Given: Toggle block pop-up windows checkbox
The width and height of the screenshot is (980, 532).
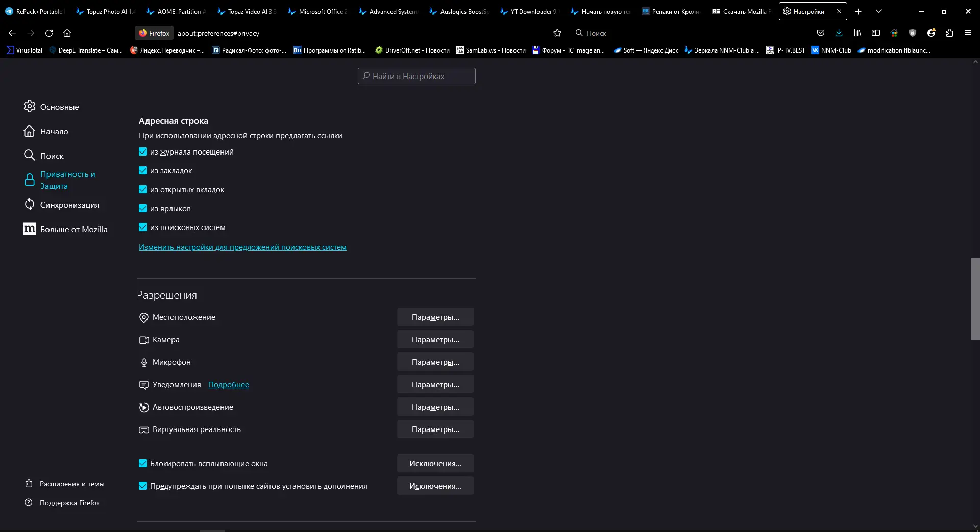Looking at the screenshot, I should pos(143,464).
